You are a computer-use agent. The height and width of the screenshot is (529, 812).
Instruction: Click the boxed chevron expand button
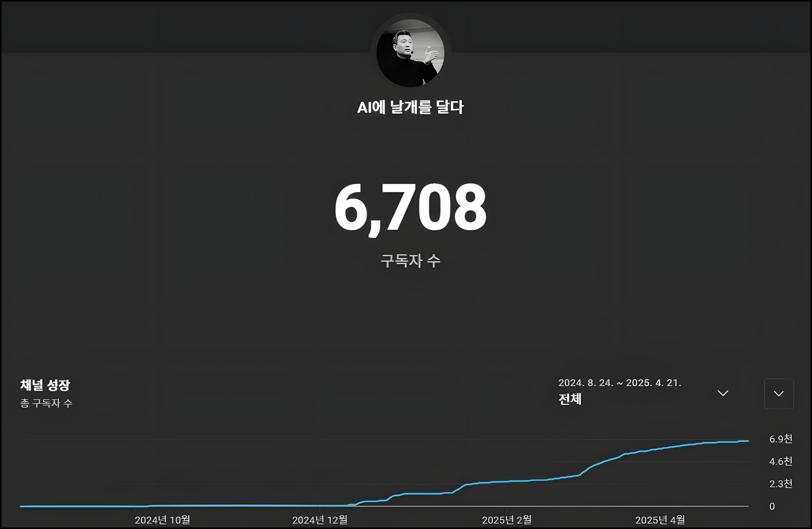point(779,393)
